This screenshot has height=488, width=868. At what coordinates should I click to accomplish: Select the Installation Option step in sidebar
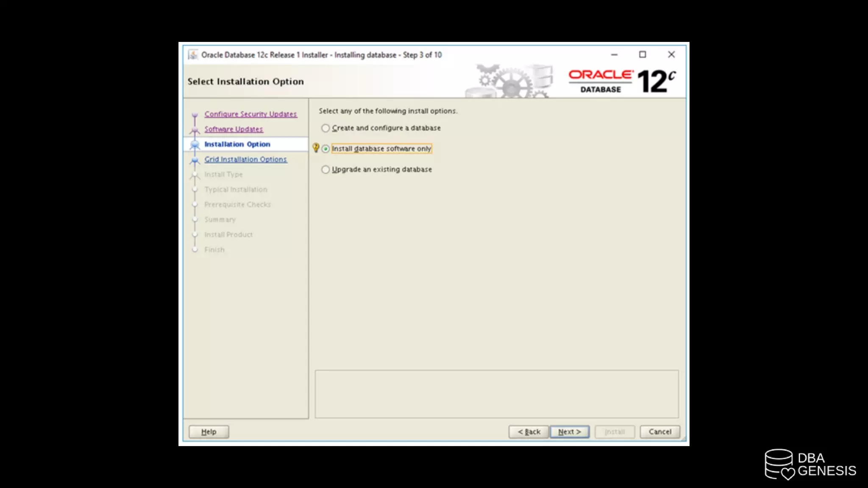pos(237,144)
